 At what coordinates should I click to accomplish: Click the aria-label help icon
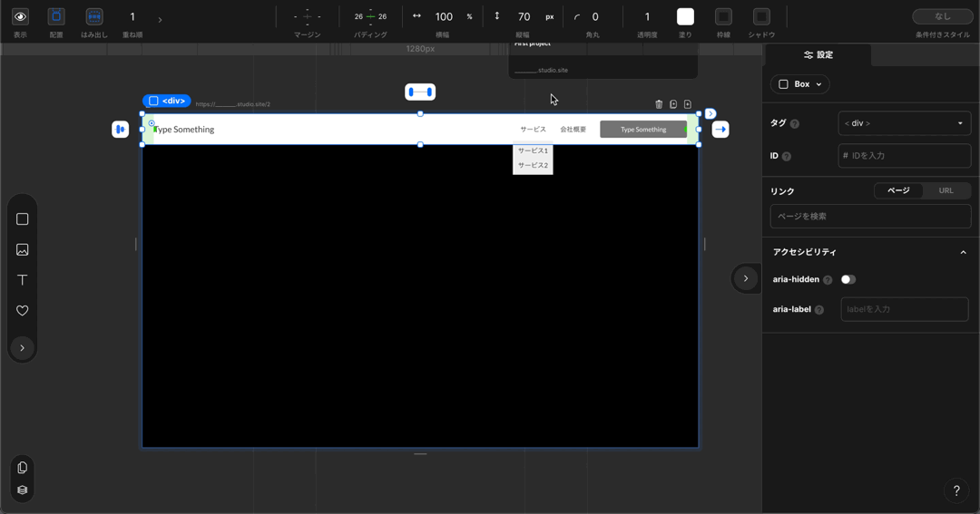tap(818, 310)
